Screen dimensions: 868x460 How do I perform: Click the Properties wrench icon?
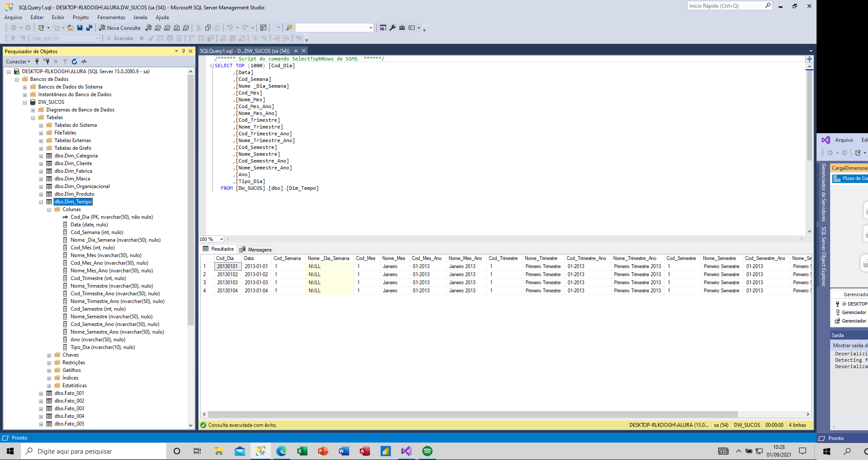393,28
